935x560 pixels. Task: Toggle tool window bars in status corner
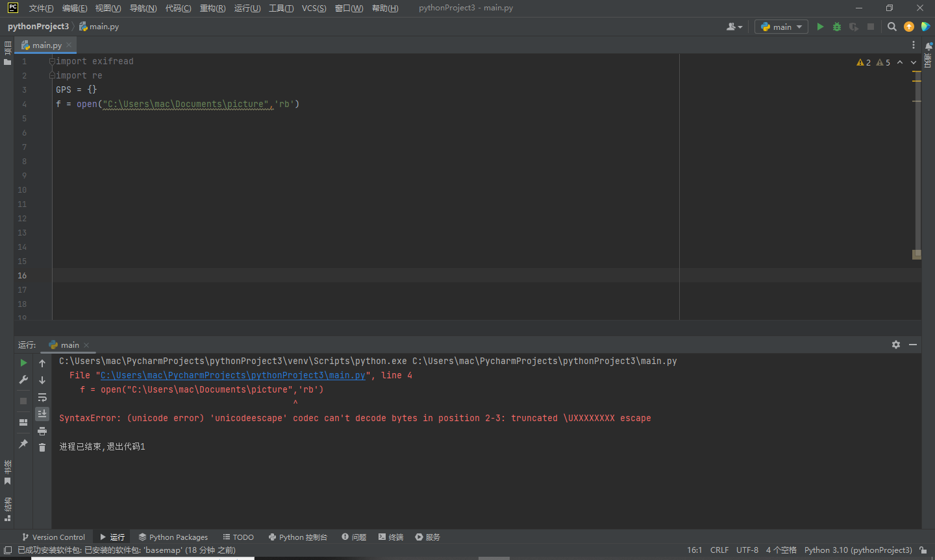point(8,550)
